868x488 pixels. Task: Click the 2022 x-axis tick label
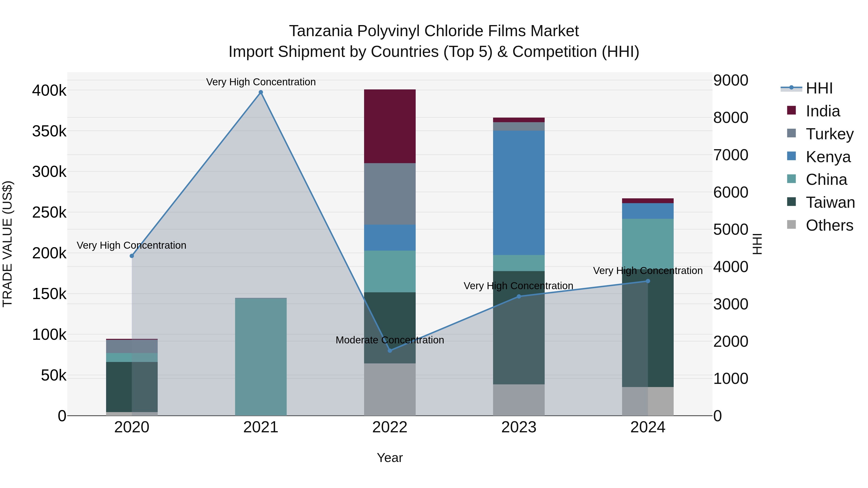(x=390, y=427)
